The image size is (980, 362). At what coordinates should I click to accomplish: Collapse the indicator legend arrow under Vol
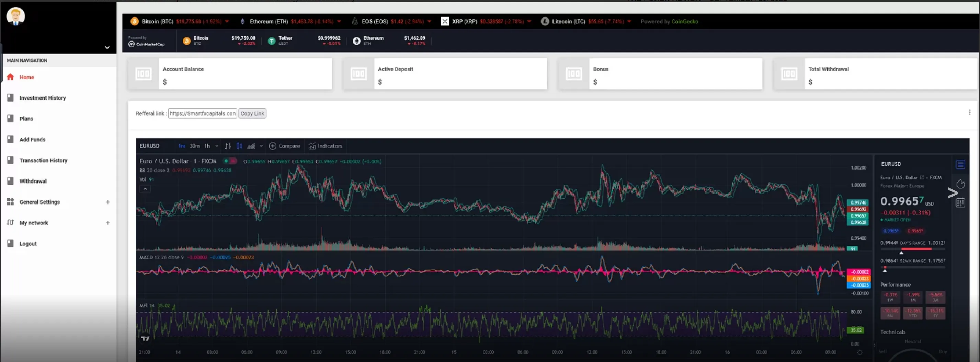(145, 189)
